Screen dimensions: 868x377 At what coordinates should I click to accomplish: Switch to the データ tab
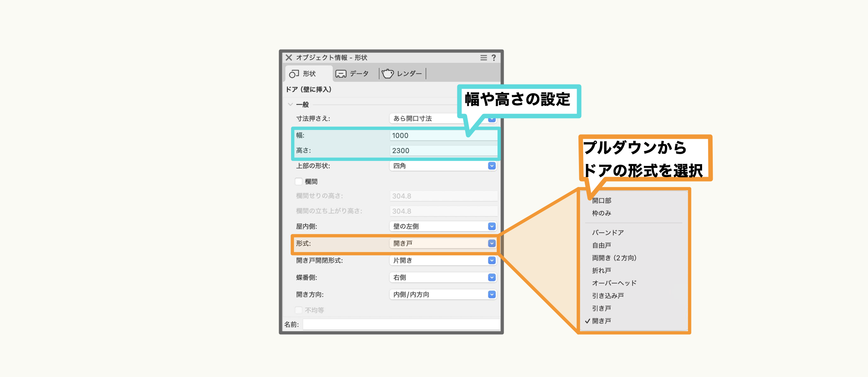pos(353,74)
